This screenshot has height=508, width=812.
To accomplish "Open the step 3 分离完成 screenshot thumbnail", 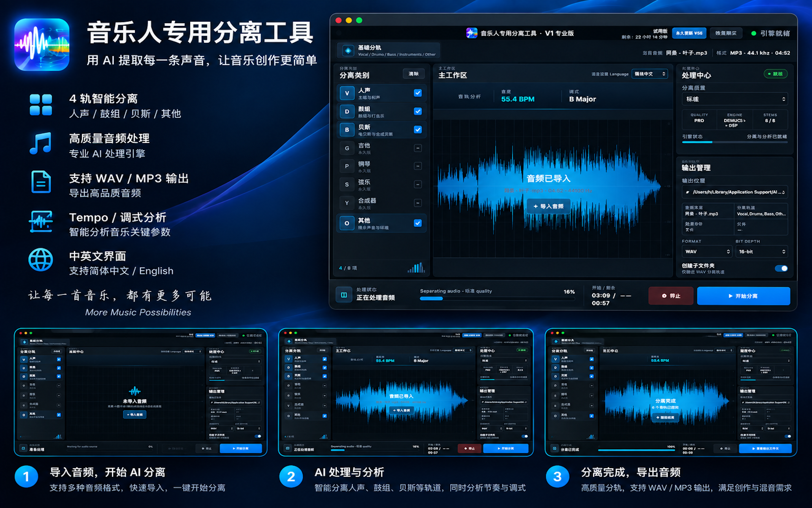I will 671,392.
